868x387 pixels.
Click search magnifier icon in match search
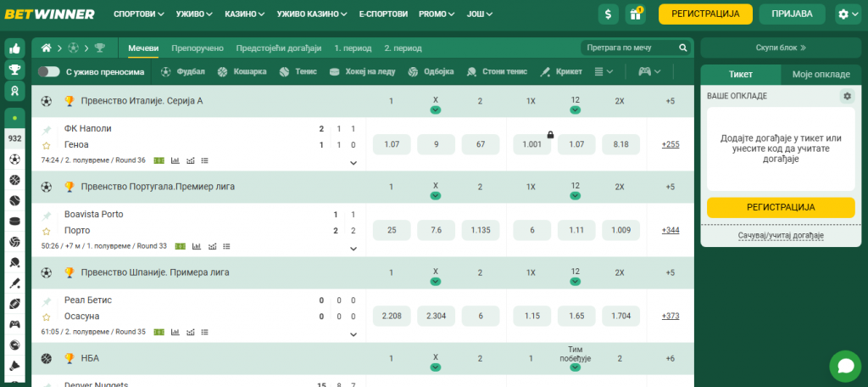(683, 48)
